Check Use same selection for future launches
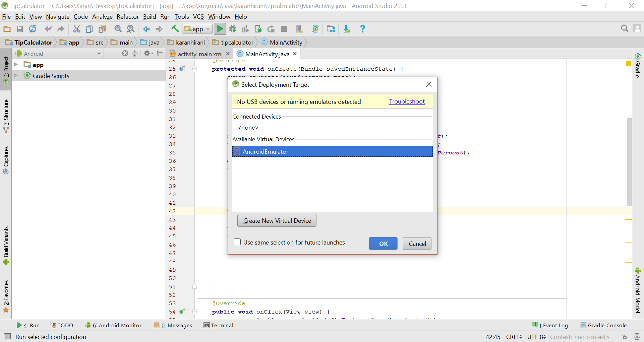 (x=237, y=242)
